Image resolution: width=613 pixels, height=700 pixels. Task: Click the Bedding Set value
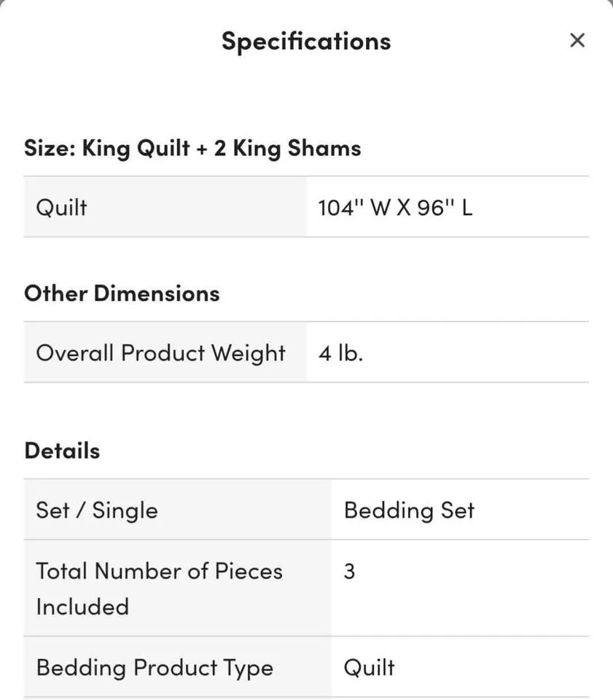click(409, 510)
